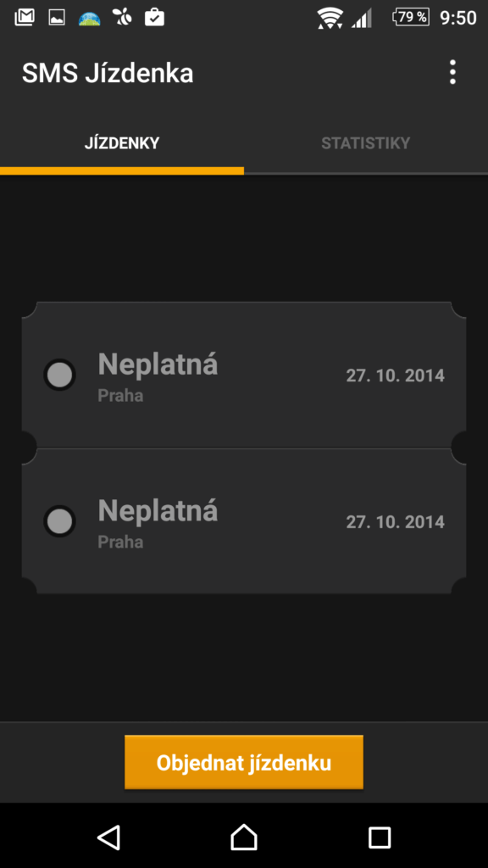Select the JÍZDENKY tab

(x=122, y=143)
